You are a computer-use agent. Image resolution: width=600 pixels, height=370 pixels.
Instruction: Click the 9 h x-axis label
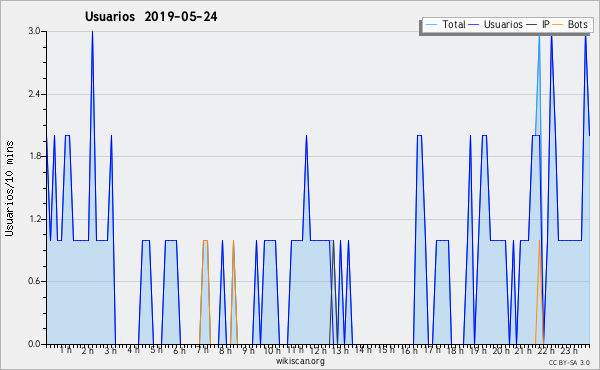point(248,351)
